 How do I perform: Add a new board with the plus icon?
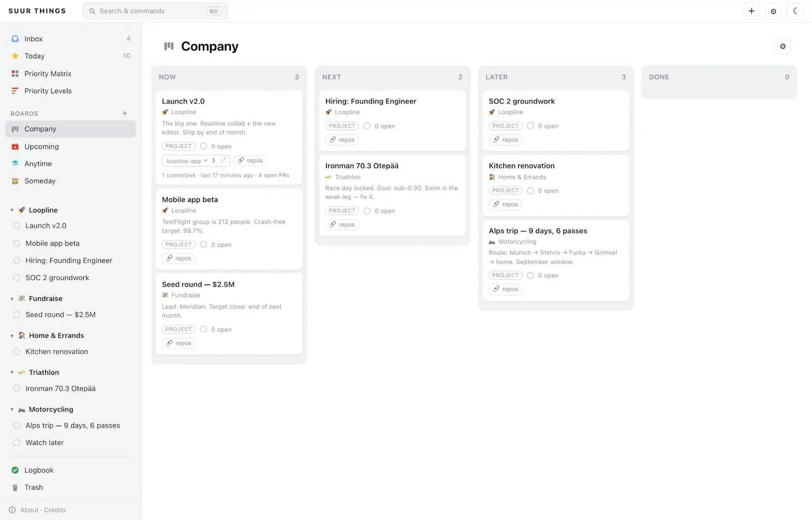(124, 114)
